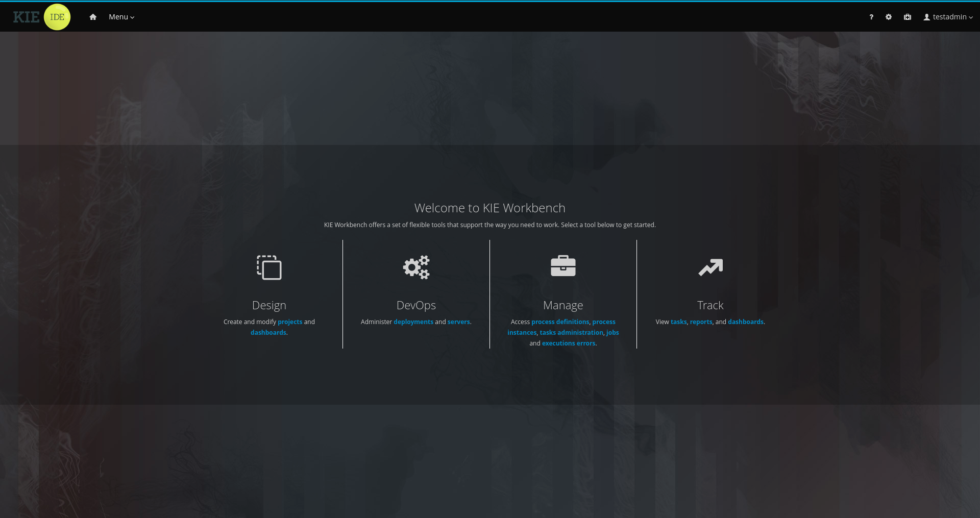
Task: Click the Track trending arrow icon
Action: pyautogui.click(x=710, y=267)
